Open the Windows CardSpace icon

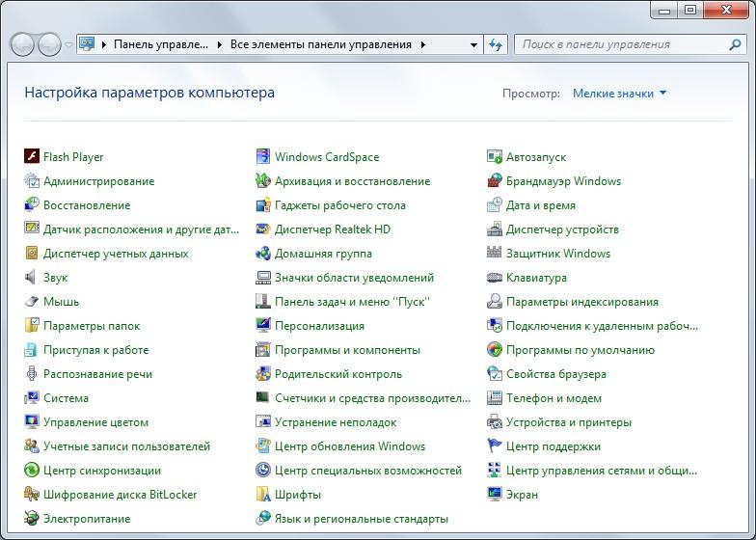(262, 156)
